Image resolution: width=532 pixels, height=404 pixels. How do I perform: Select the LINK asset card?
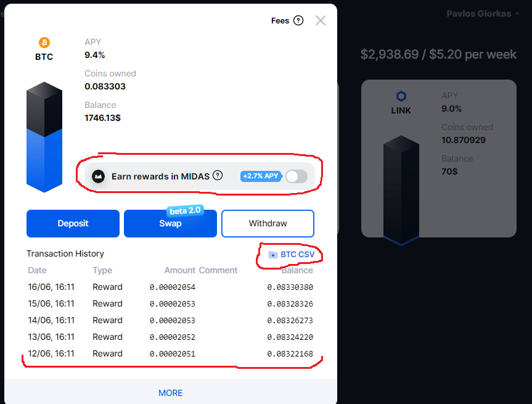click(x=439, y=159)
